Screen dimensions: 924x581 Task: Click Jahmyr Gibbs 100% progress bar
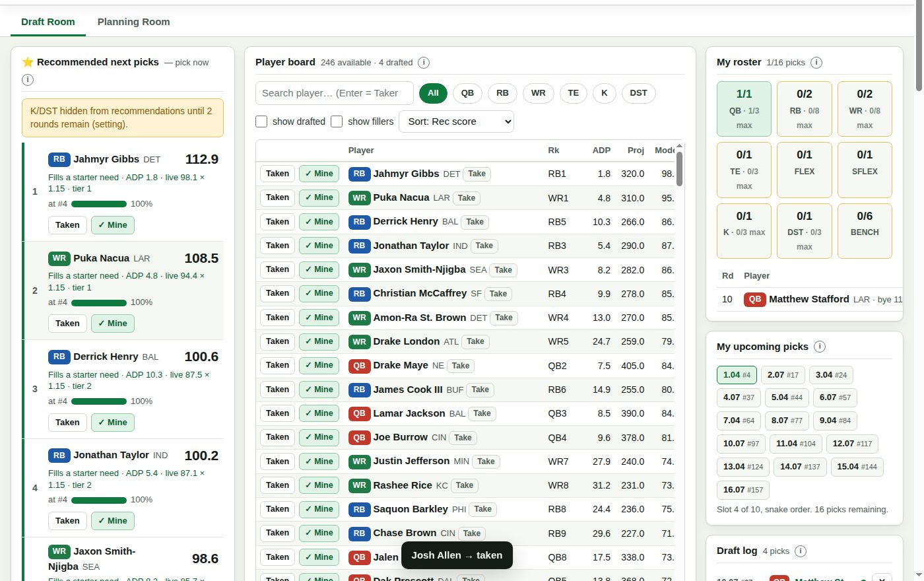pos(99,204)
